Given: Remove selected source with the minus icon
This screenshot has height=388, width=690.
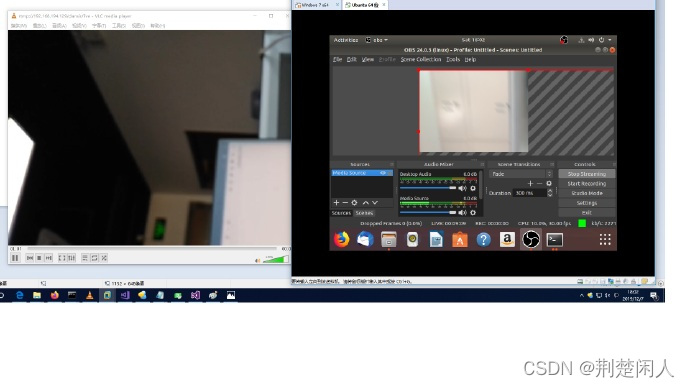Looking at the screenshot, I should [x=345, y=203].
